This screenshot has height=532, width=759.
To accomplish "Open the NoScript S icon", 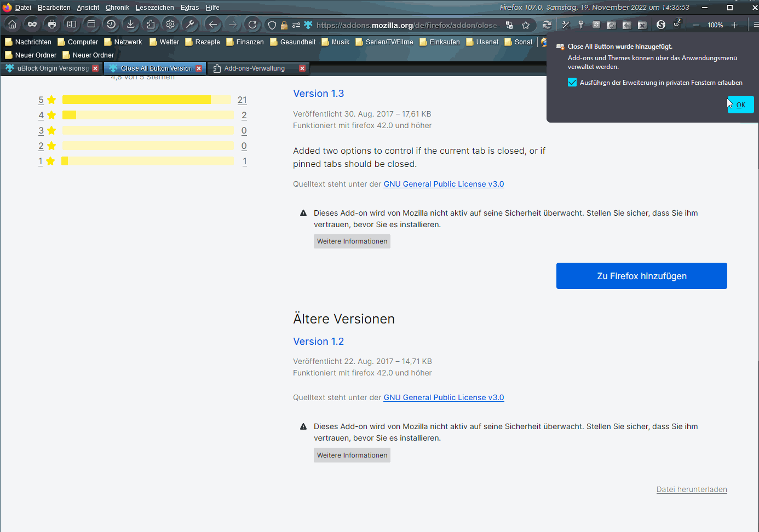I will 661,25.
